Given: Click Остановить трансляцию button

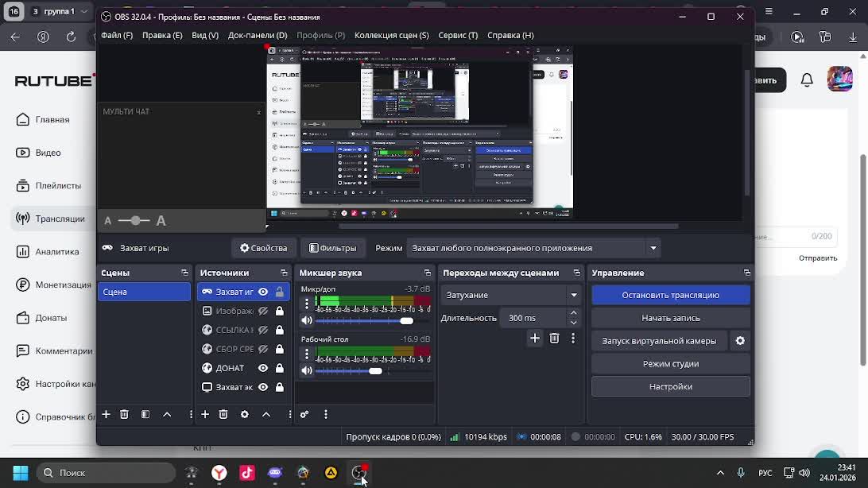Looking at the screenshot, I should (670, 295).
